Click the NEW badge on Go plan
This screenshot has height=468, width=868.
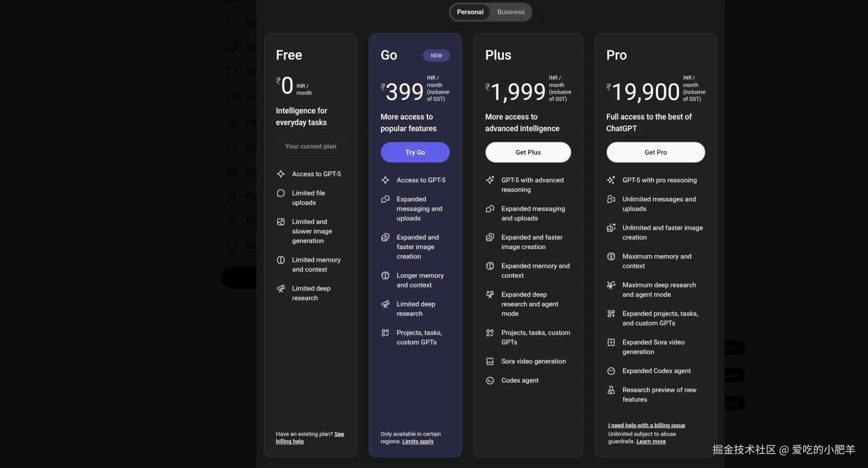(x=436, y=55)
